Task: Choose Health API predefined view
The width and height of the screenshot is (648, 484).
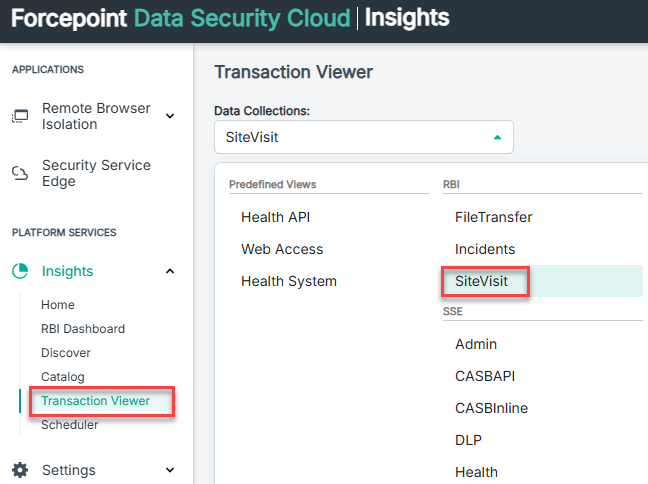Action: click(x=276, y=217)
